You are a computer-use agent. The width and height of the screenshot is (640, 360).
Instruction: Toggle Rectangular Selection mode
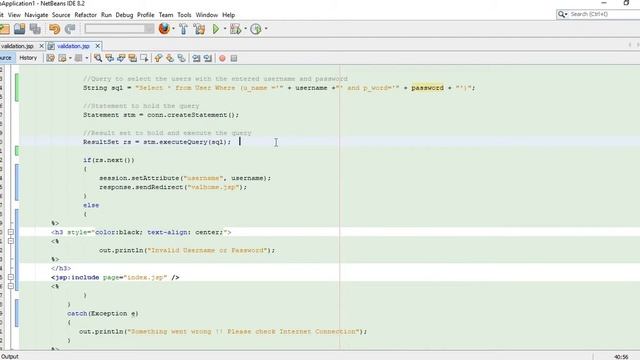144,58
